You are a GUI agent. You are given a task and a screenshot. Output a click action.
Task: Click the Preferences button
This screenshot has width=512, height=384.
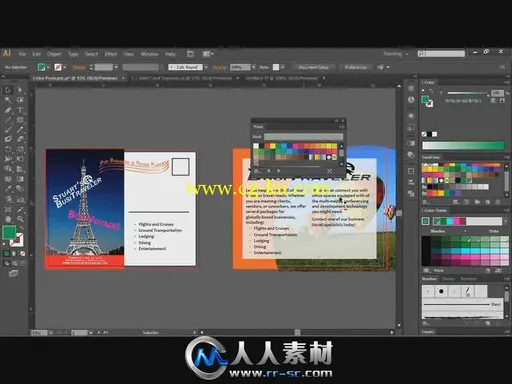355,67
